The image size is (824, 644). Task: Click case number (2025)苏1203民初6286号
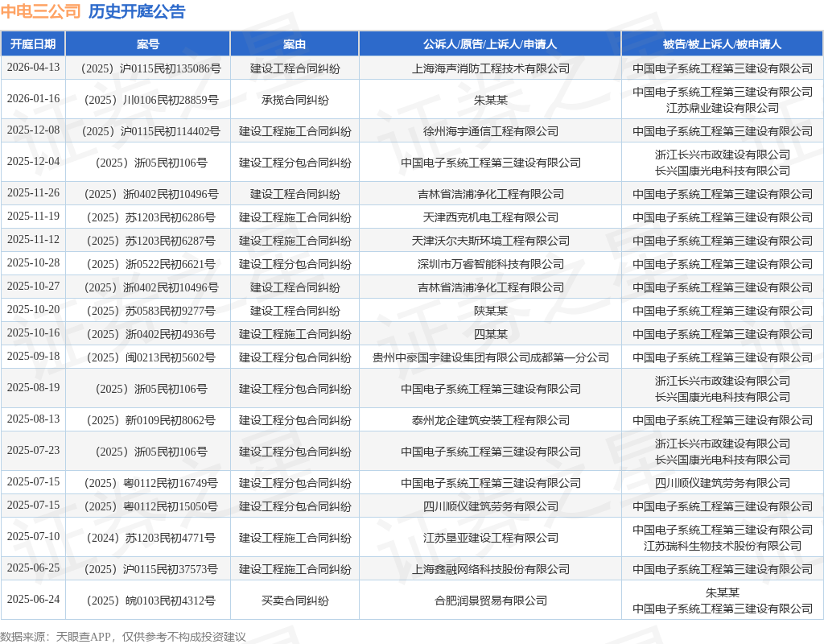148,217
